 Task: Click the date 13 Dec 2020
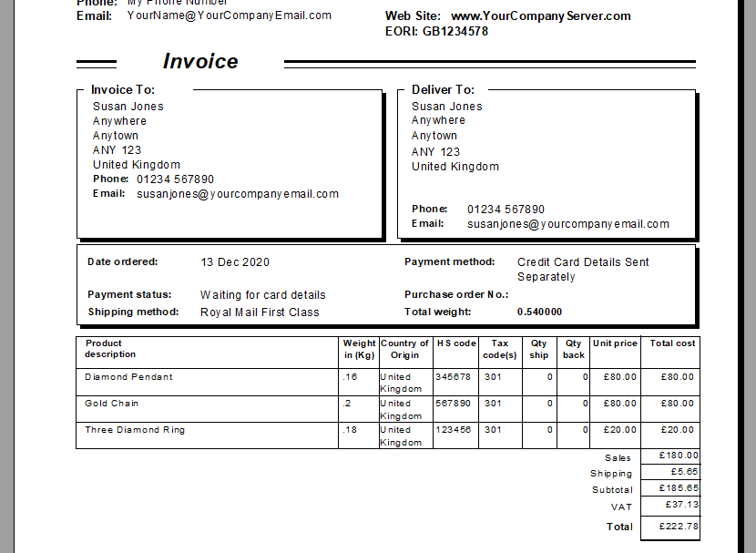[x=235, y=262]
